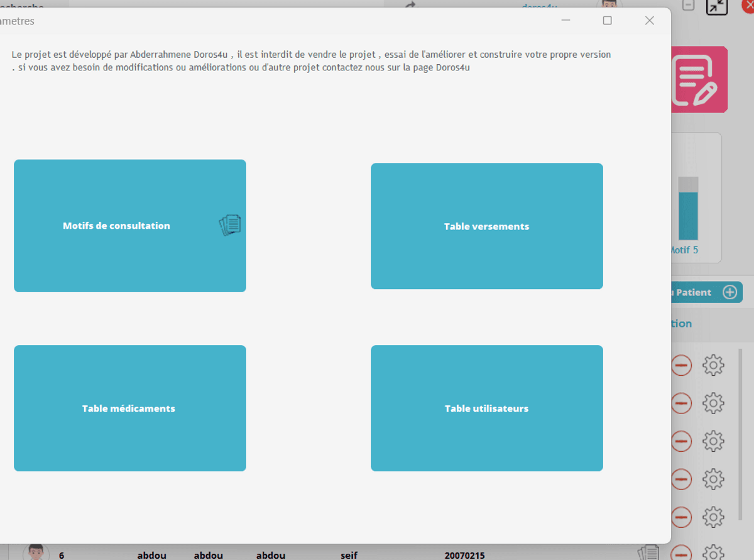Click the fourth row's gear settings icon
The width and height of the screenshot is (754, 560).
713,480
